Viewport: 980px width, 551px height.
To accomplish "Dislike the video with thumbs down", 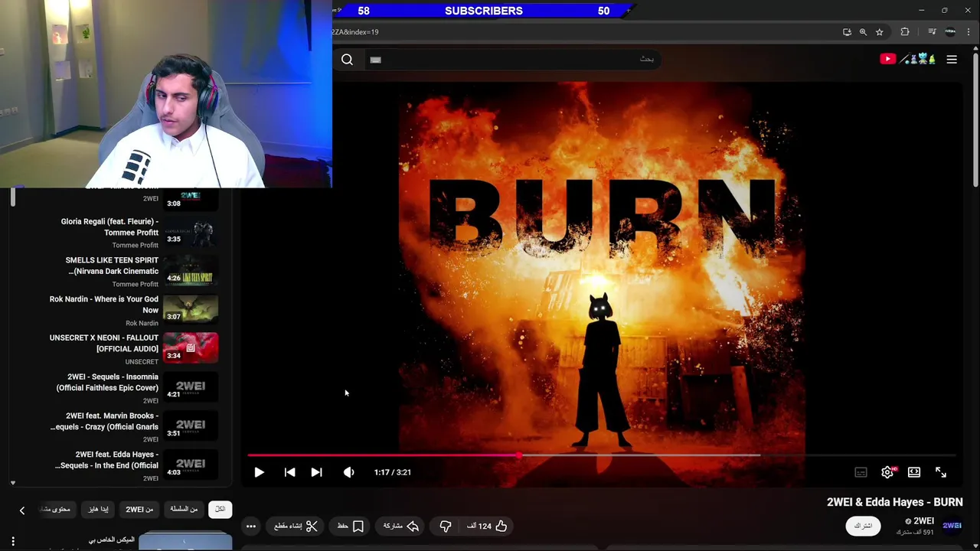I will coord(446,526).
